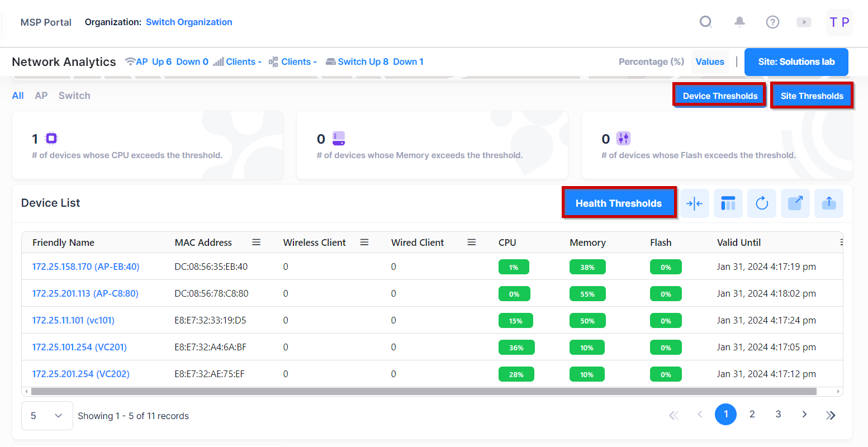Click the wired Clients network link

point(293,61)
